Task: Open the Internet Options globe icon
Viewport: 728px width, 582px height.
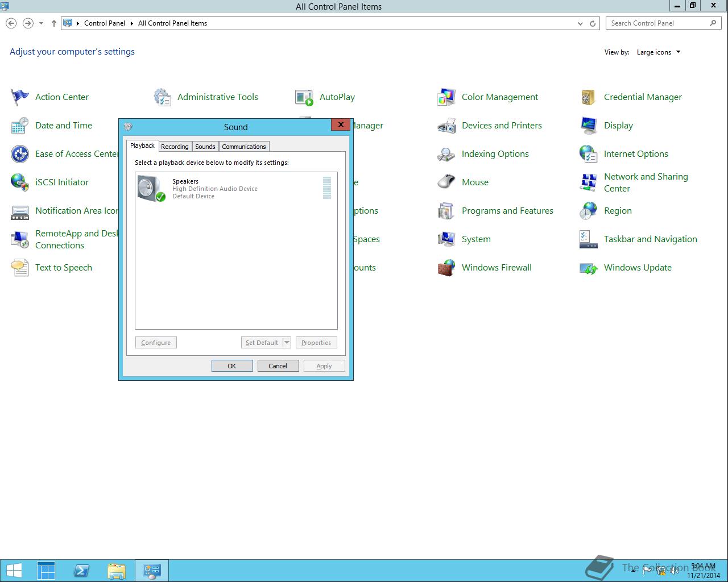Action: (x=589, y=154)
